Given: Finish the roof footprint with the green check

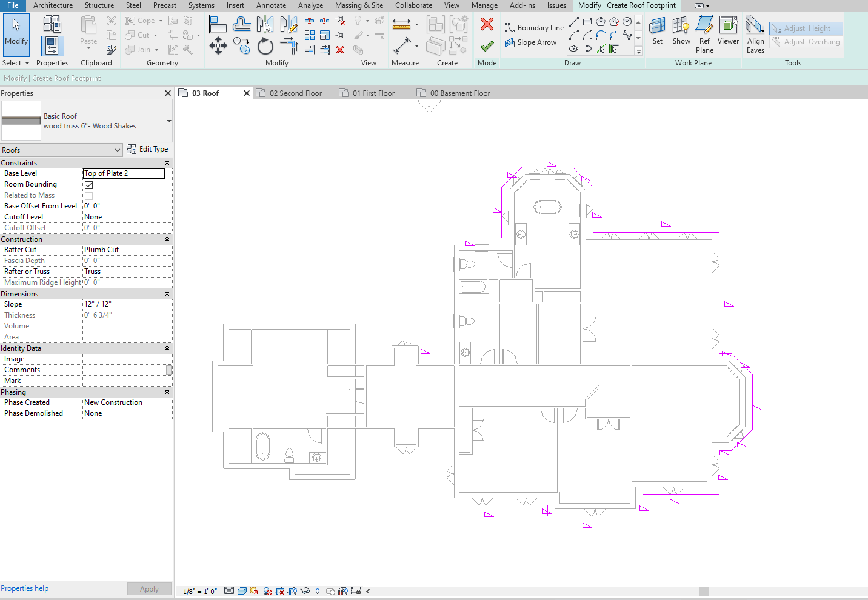Looking at the screenshot, I should pyautogui.click(x=487, y=45).
